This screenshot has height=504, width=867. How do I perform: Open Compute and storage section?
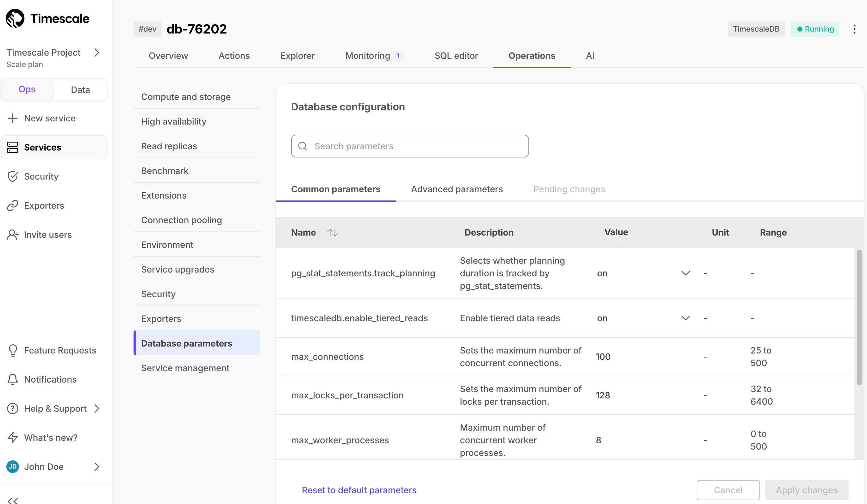point(196,97)
